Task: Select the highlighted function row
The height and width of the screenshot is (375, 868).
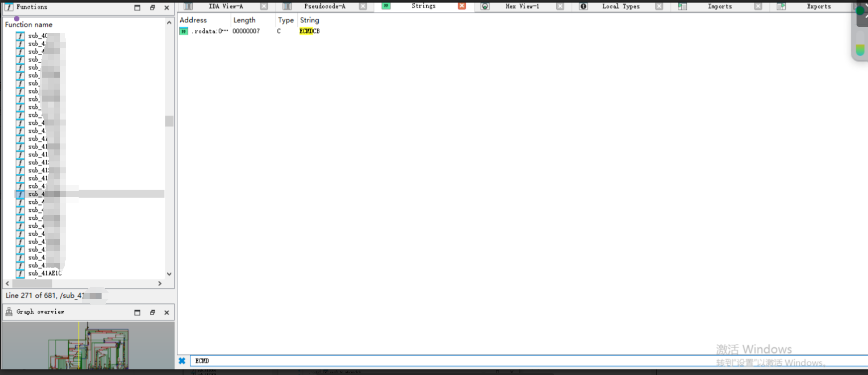Action: click(x=90, y=194)
